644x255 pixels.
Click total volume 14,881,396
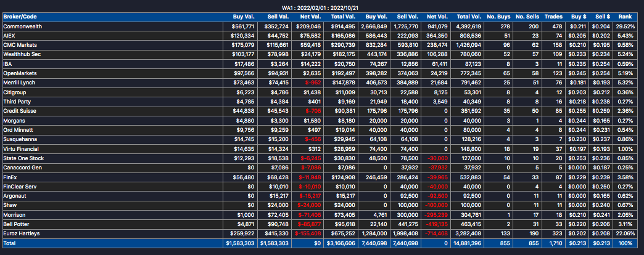pos(468,243)
